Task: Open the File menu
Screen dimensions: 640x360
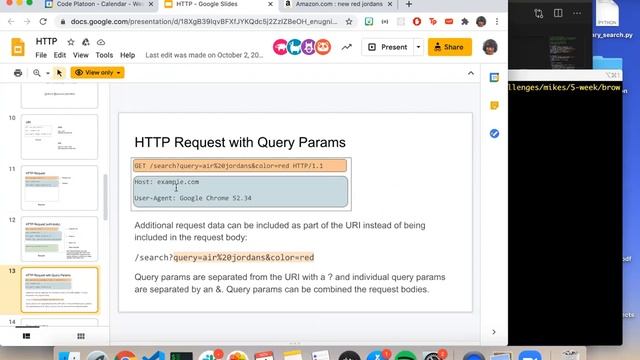Action: click(x=41, y=55)
